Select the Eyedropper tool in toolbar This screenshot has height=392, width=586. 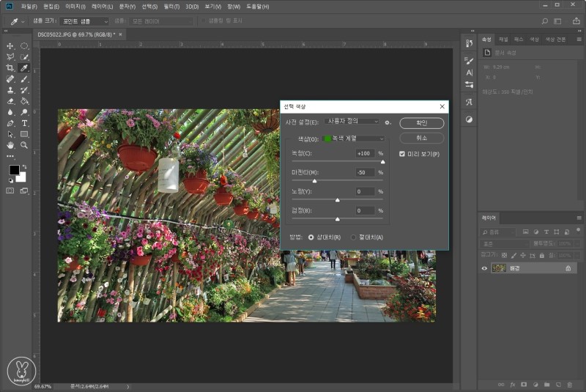pyautogui.click(x=24, y=67)
